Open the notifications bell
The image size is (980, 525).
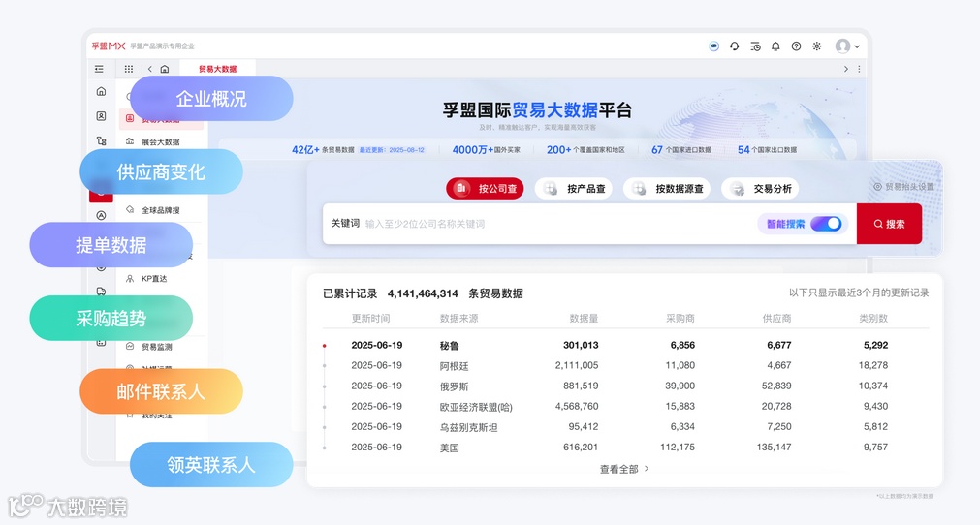[775, 46]
